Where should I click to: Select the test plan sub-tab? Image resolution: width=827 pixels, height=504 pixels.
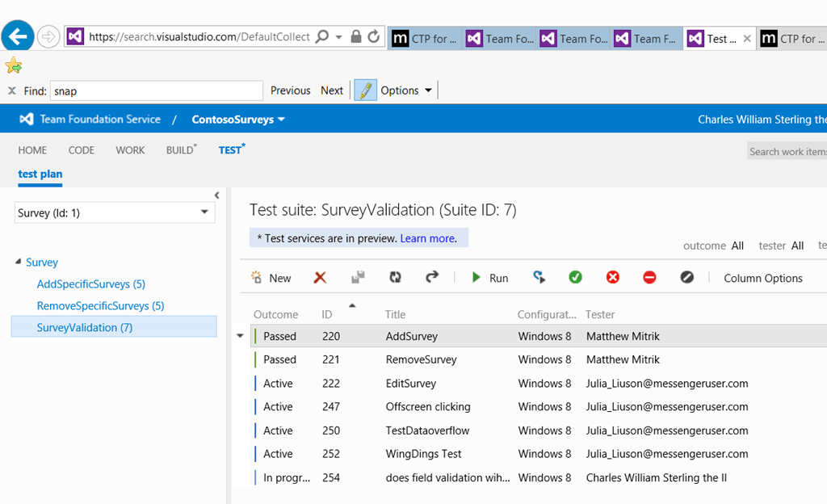point(40,174)
